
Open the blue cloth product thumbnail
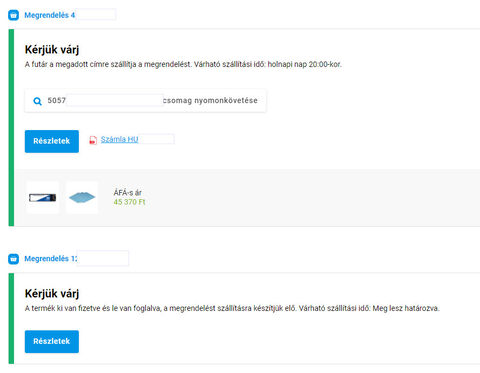click(82, 197)
